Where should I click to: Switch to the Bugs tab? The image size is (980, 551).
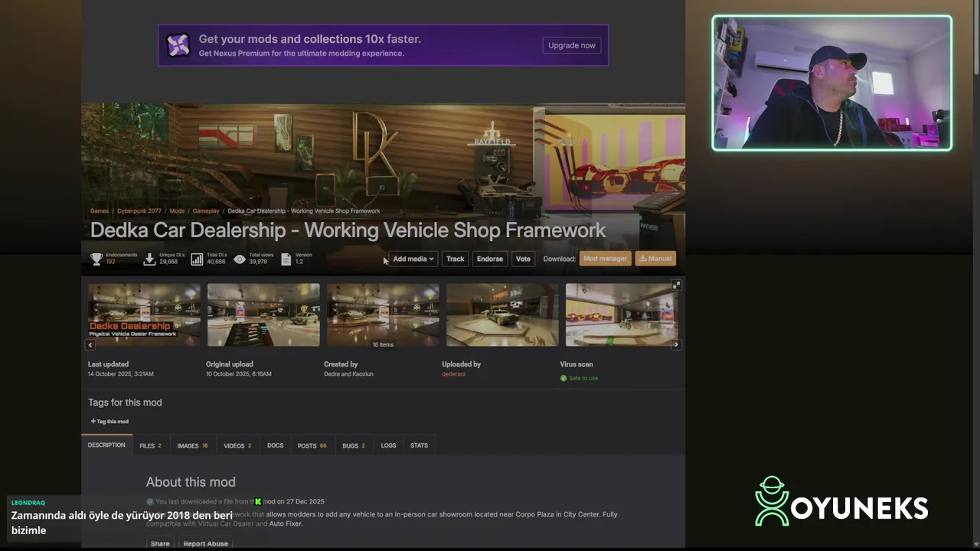coord(354,445)
